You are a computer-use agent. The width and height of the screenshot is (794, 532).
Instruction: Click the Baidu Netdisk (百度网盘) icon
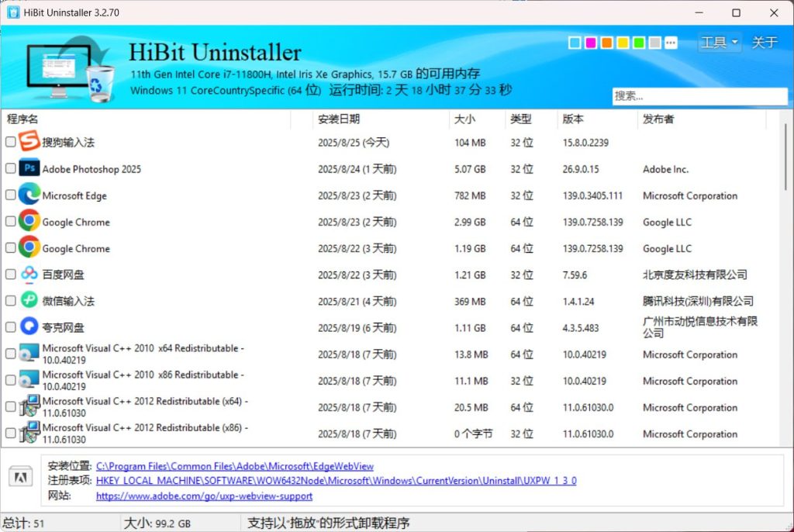[29, 275]
